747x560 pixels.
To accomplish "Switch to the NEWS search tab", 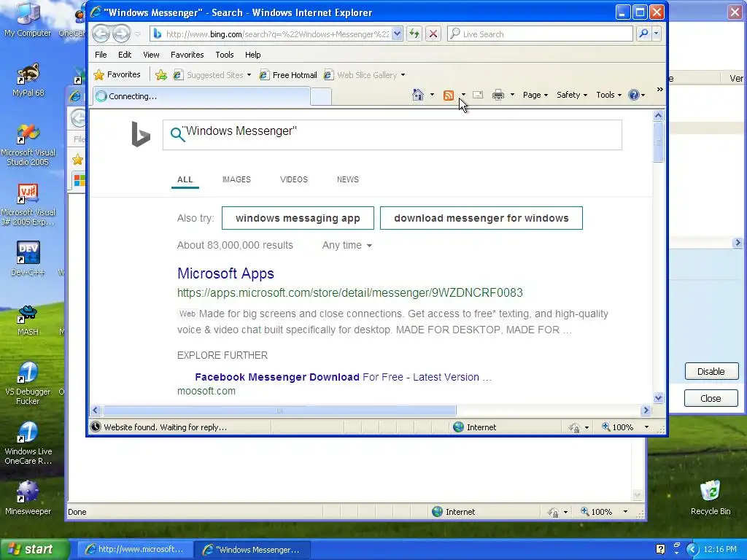I will tap(348, 179).
